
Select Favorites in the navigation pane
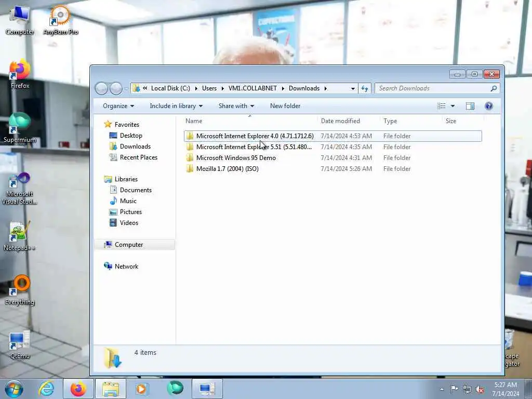[127, 125]
